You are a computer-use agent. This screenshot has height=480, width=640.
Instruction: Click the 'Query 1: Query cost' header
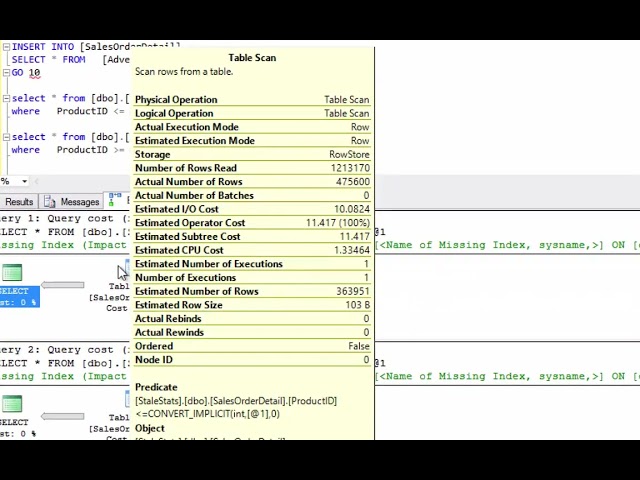tap(64, 218)
